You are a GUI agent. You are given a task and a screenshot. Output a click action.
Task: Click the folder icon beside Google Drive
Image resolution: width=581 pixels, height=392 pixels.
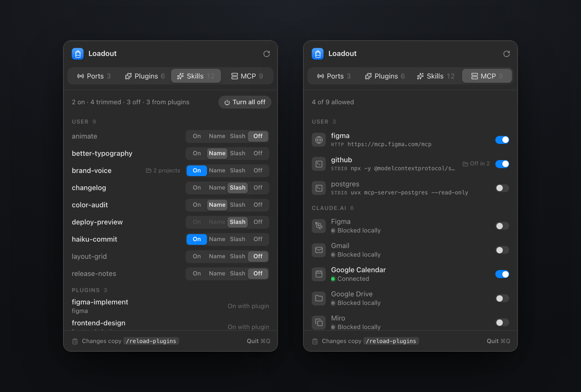pos(319,298)
